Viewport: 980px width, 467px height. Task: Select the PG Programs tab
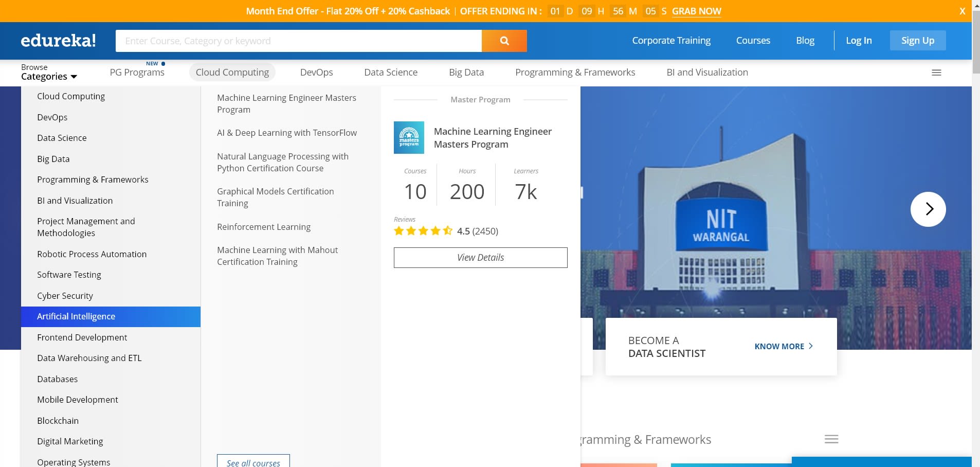[x=137, y=73]
